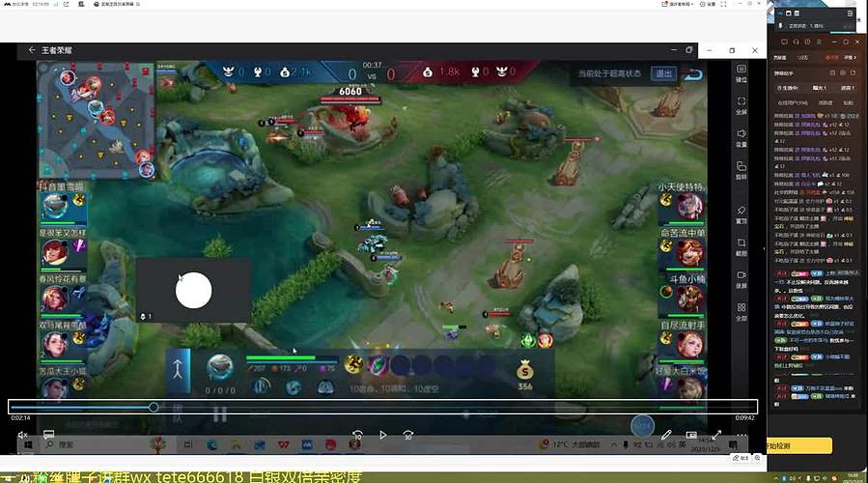Take a capture with the 截图 icon
The height and width of the screenshot is (483, 868).
(x=742, y=247)
